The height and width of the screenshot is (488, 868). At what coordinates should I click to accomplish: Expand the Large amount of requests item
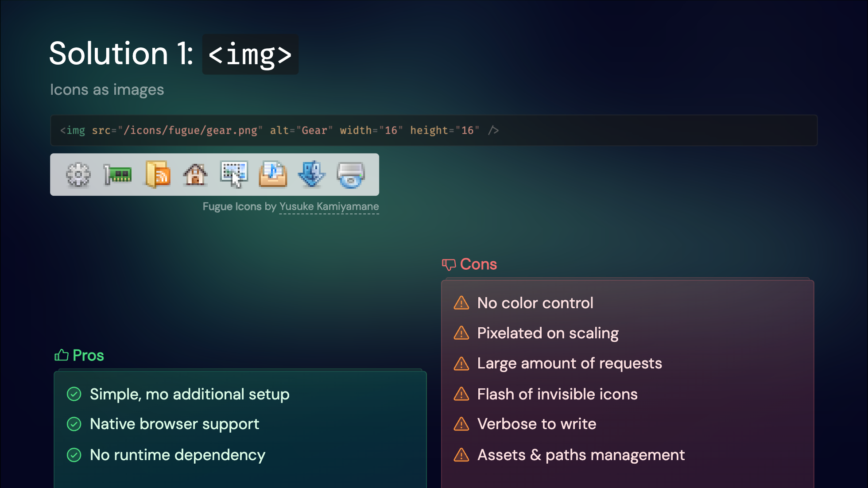pos(570,364)
